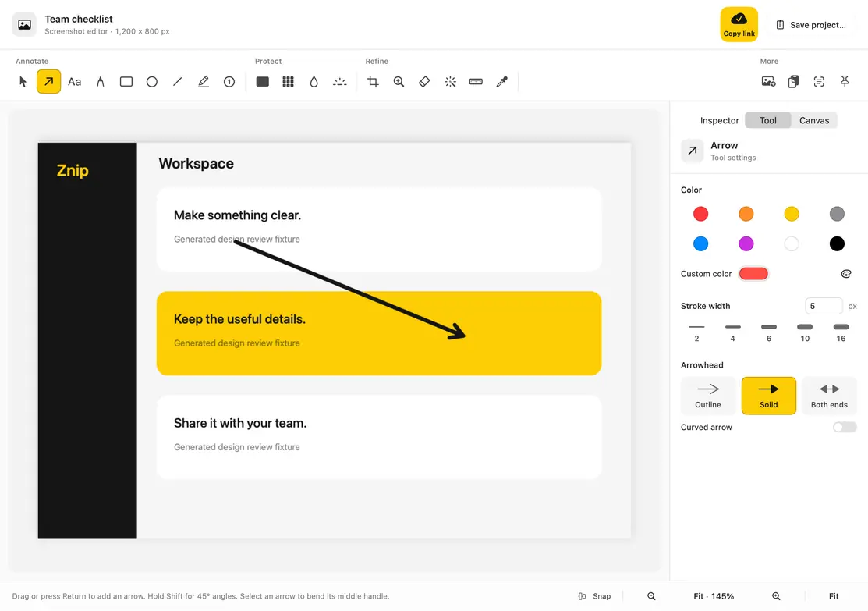The width and height of the screenshot is (868, 611).
Task: Open the Custom color red well
Action: tap(753, 274)
